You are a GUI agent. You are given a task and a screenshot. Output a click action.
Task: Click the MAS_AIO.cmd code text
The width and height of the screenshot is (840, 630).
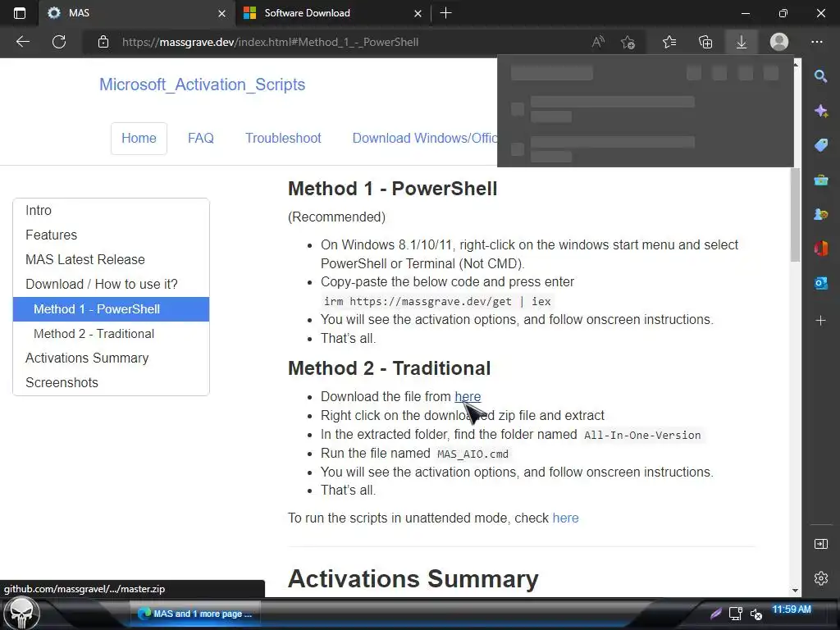tap(472, 454)
